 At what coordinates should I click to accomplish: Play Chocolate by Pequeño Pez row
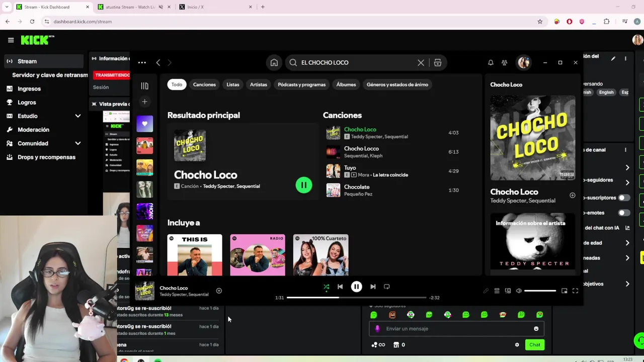tap(392, 190)
